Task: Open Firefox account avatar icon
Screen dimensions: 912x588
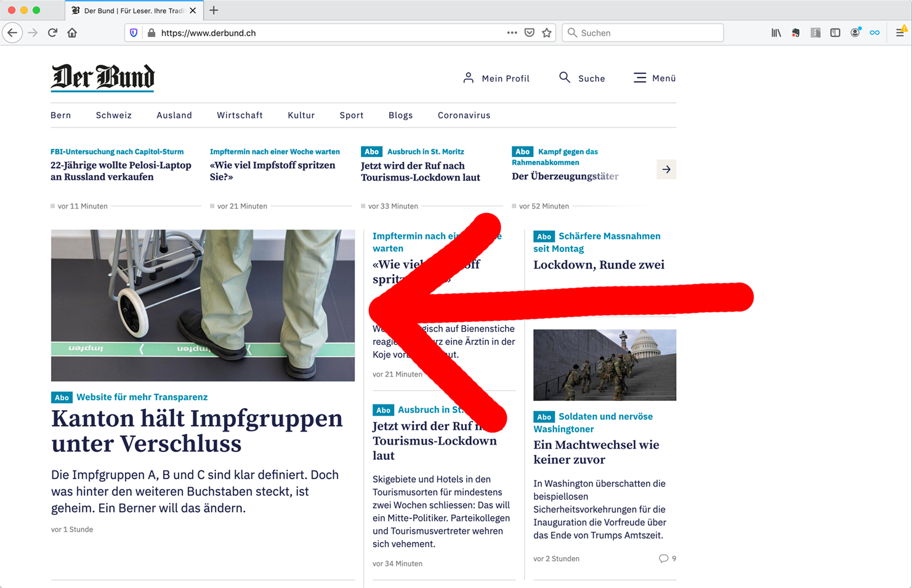Action: coord(855,33)
